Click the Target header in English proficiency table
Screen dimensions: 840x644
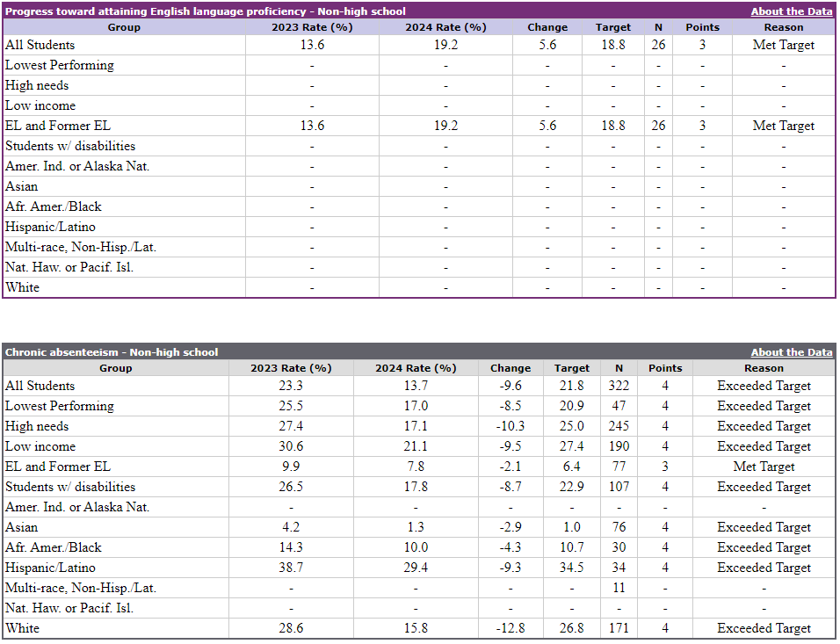[612, 27]
